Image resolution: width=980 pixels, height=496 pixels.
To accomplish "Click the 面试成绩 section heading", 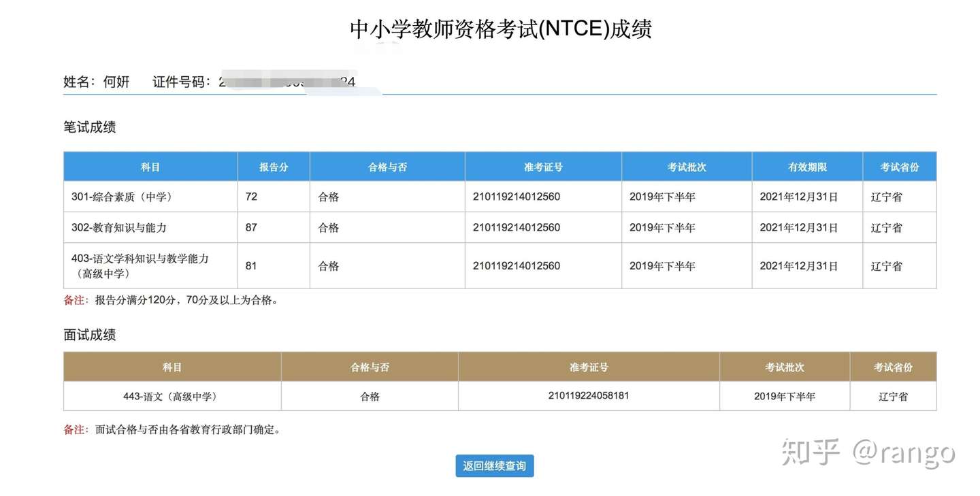I will (x=90, y=335).
